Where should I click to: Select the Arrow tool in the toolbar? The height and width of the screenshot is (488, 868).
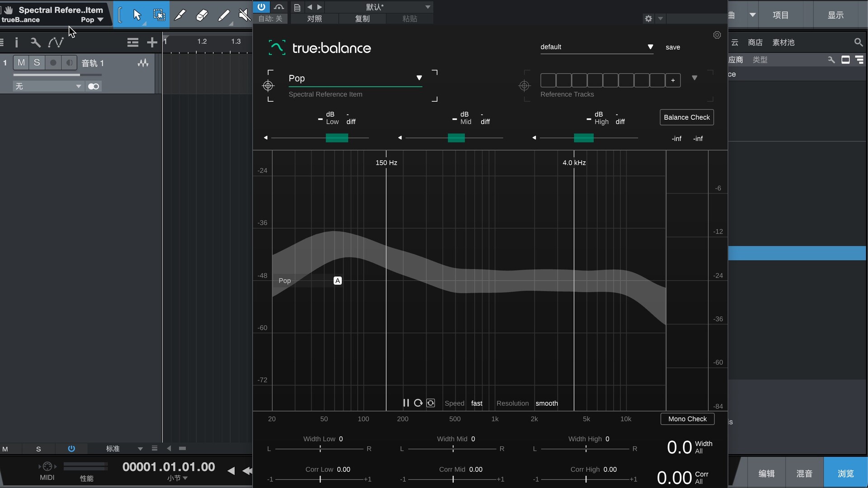[137, 15]
